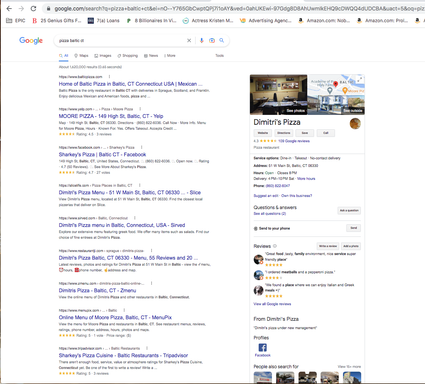Clear the search box with the X icon

(189, 41)
